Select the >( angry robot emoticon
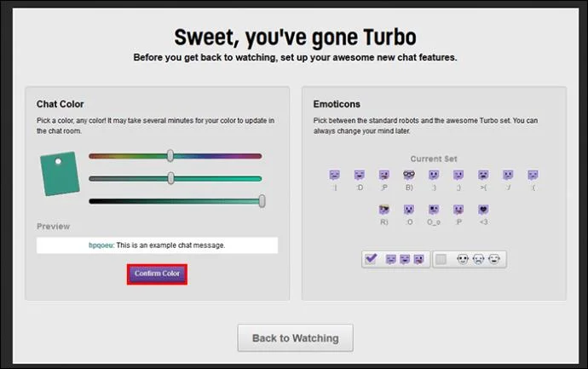 tap(483, 175)
